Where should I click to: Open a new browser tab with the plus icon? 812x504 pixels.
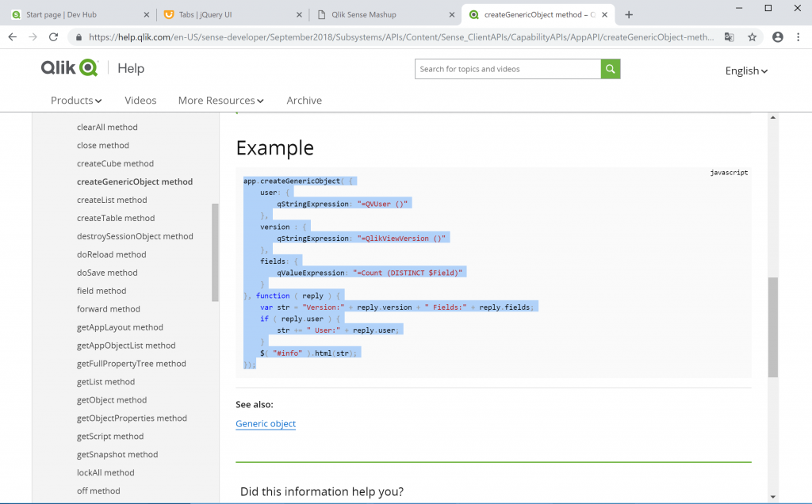point(629,13)
